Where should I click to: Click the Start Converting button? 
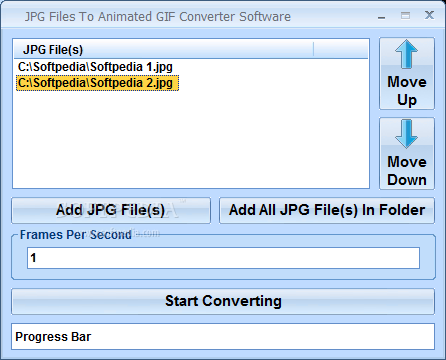pos(223,301)
